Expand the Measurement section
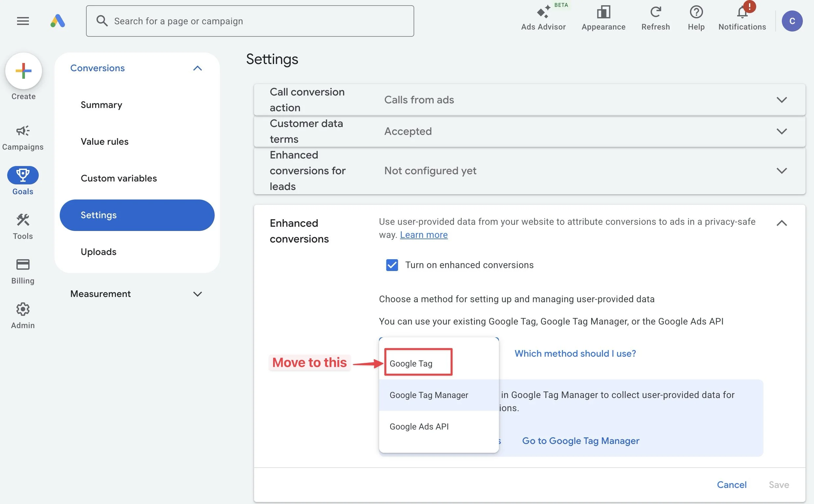The width and height of the screenshot is (814, 504). 197,294
